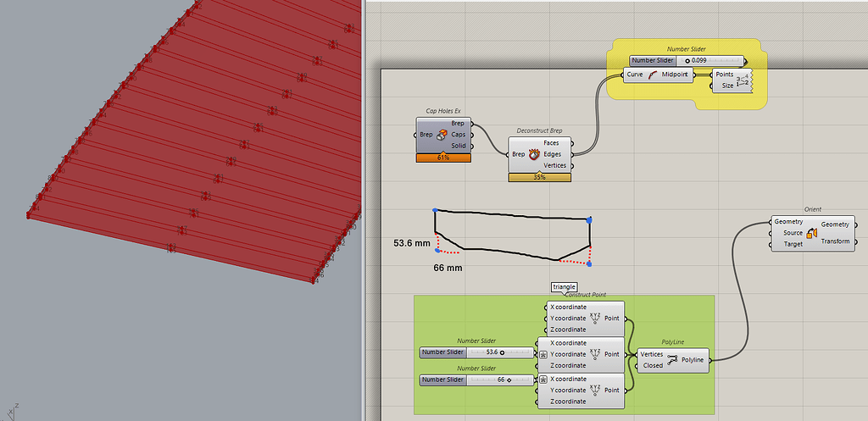Image resolution: width=868 pixels, height=421 pixels.
Task: Click the Number Slider label of 66 slider
Action: point(442,379)
